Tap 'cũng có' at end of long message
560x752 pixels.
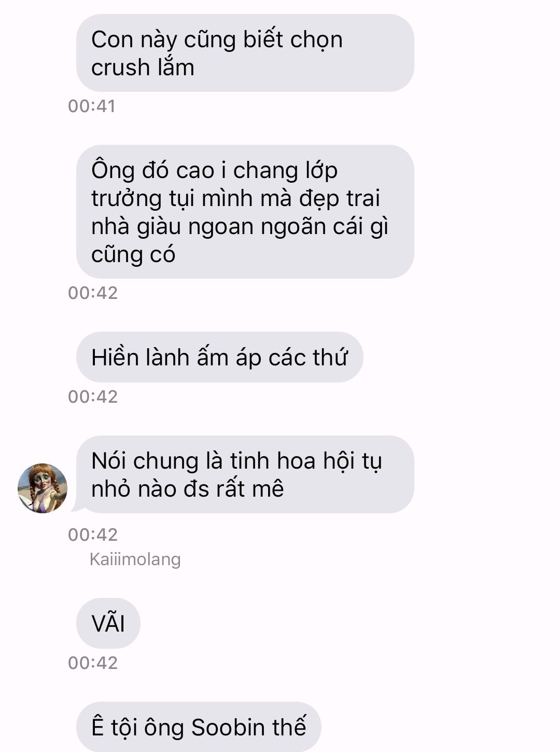point(133,254)
